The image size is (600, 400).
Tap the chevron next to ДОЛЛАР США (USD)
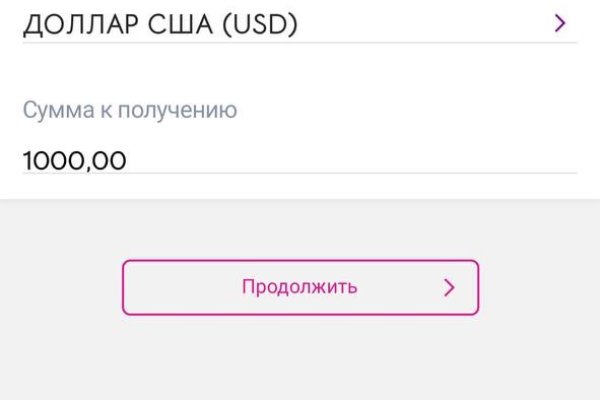(560, 23)
